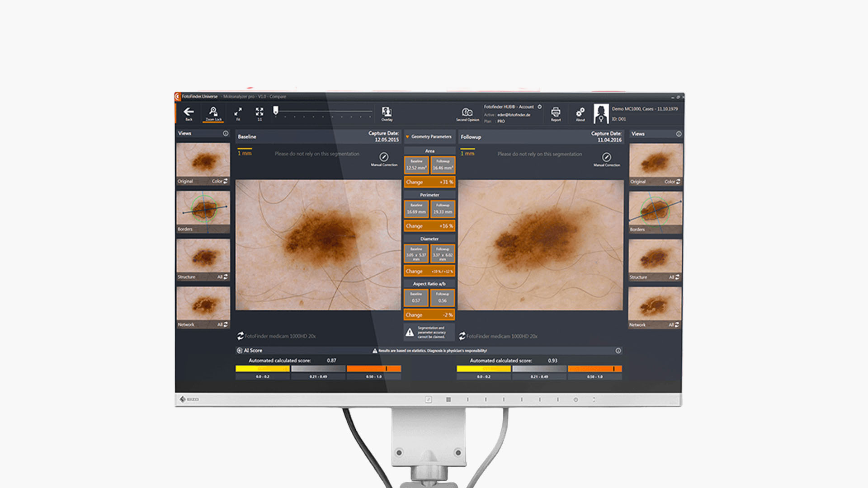This screenshot has height=488, width=868.
Task: Collapse the AI Score section
Action: [240, 351]
